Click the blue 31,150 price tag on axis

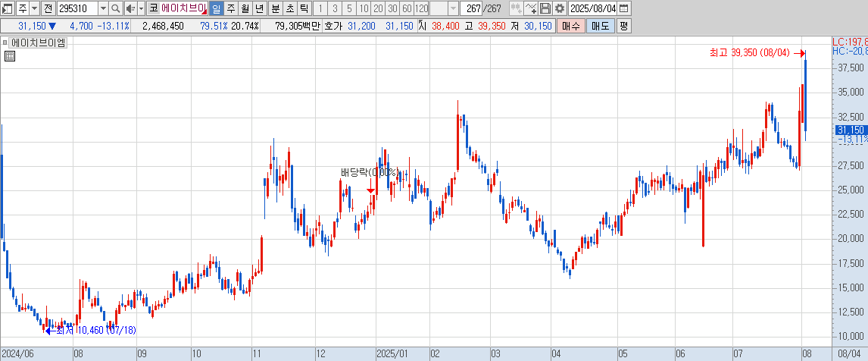pos(851,130)
